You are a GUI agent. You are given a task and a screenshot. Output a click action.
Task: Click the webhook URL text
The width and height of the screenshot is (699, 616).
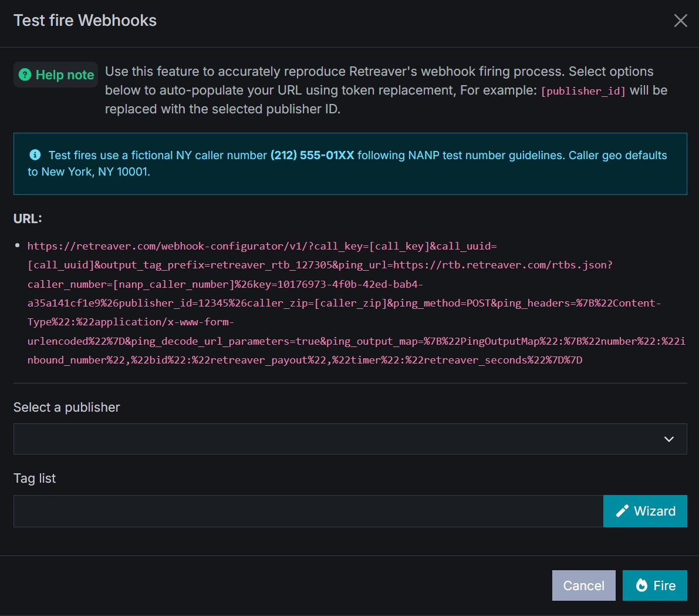tap(356, 303)
